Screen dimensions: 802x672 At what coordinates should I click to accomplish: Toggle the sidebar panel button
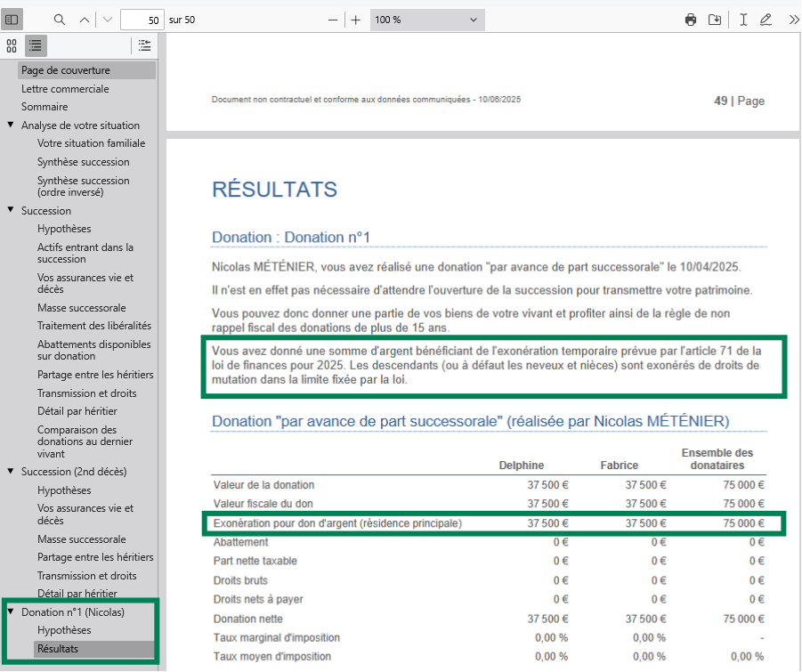point(12,20)
